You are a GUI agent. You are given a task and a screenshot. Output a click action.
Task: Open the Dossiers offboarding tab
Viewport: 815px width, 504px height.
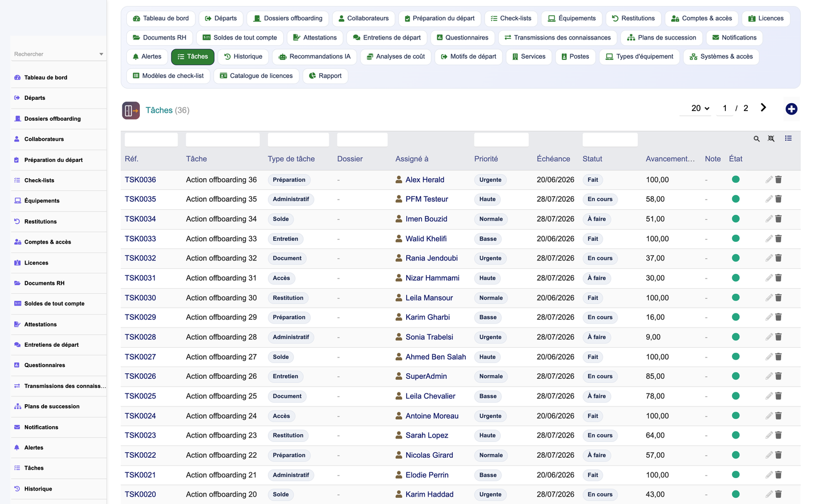288,19
